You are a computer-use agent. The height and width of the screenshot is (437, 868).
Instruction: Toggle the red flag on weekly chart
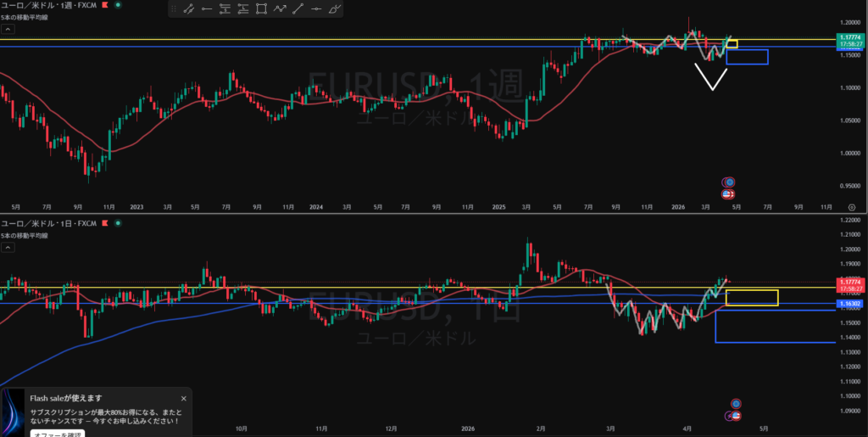tap(104, 5)
